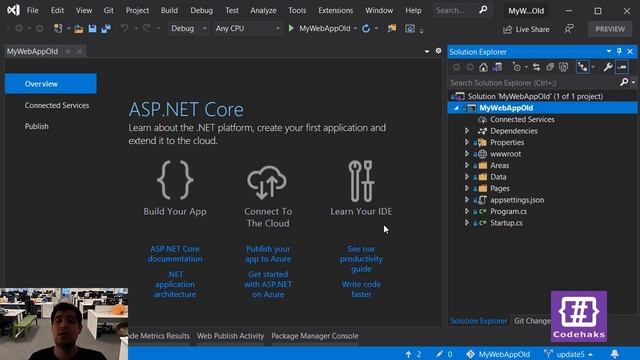This screenshot has width=640, height=360.
Task: Open the File menu
Action: (32, 10)
